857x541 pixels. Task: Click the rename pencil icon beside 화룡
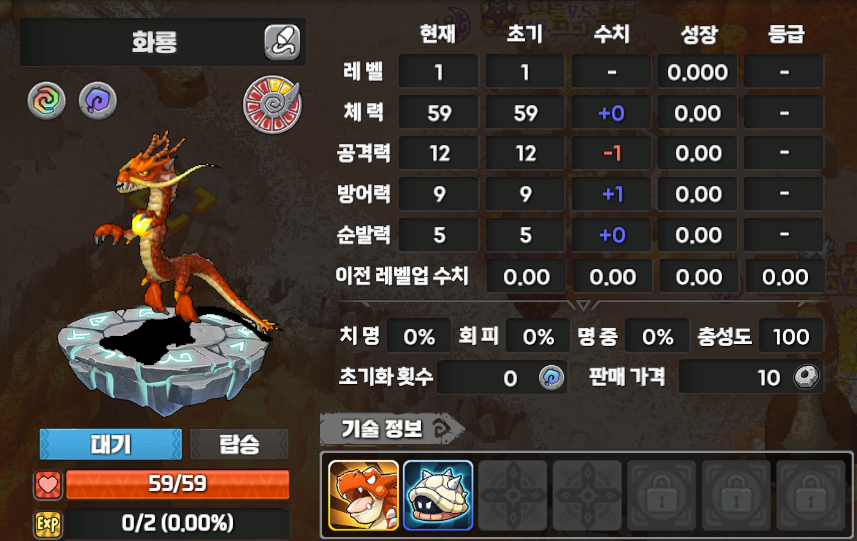pyautogui.click(x=283, y=42)
